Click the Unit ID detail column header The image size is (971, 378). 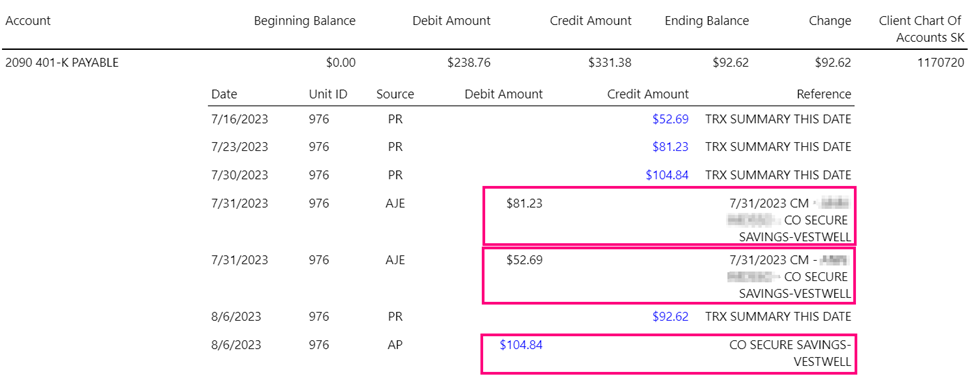pyautogui.click(x=328, y=94)
